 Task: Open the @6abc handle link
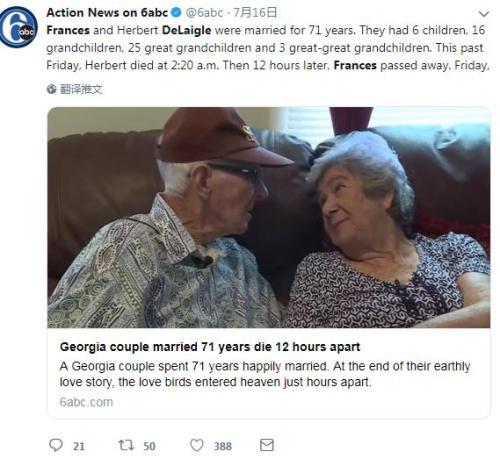pyautogui.click(x=204, y=13)
